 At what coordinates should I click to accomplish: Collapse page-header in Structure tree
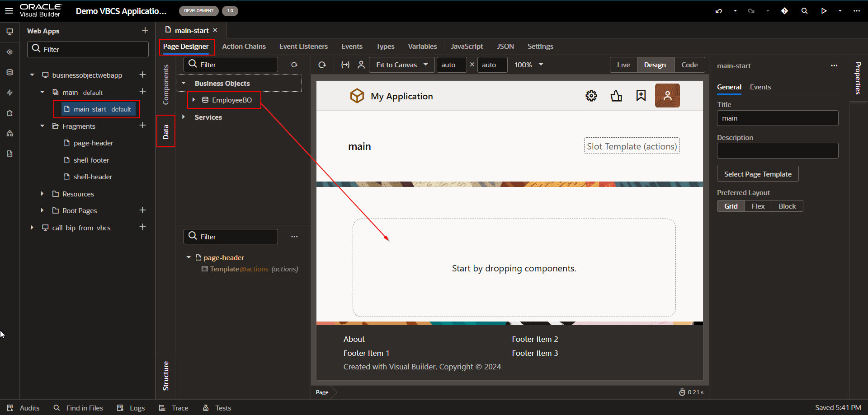[x=189, y=257]
